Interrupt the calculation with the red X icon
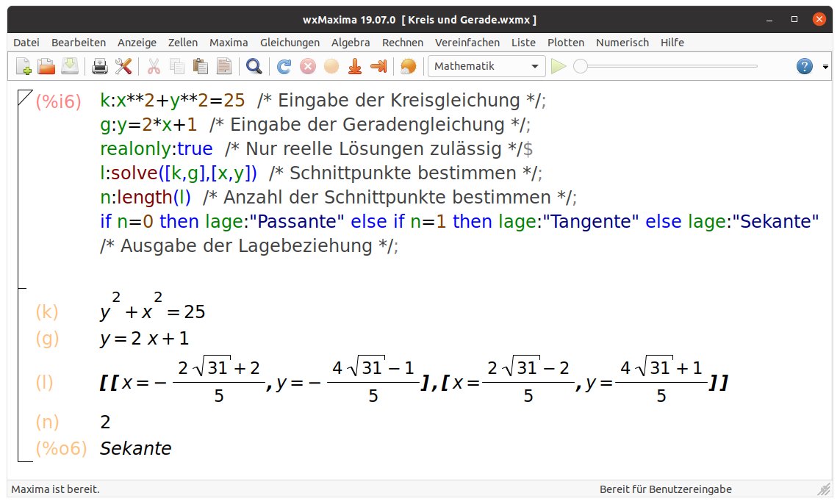This screenshot has width=840, height=504. (307, 66)
